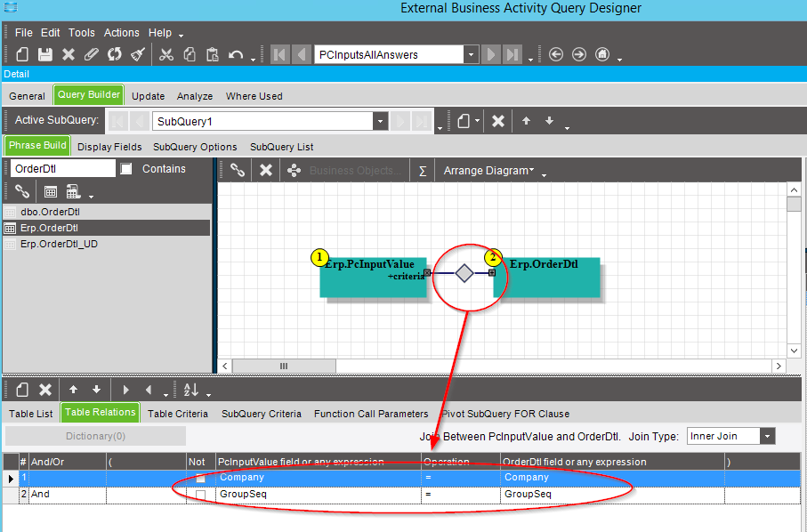Switch to the Display Fields tab

coord(109,147)
